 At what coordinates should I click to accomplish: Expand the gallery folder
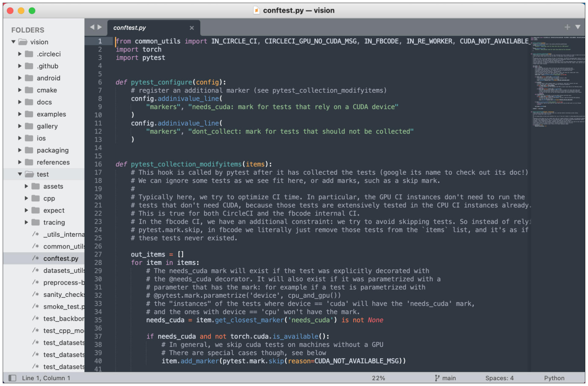(20, 126)
